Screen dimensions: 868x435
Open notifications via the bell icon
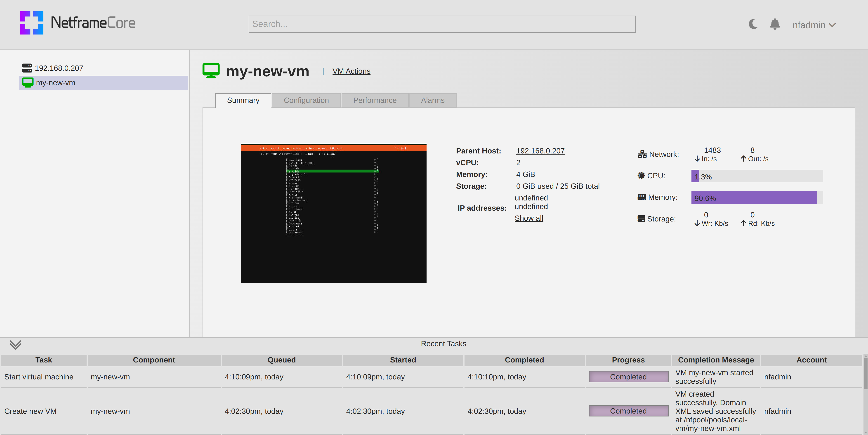tap(775, 24)
